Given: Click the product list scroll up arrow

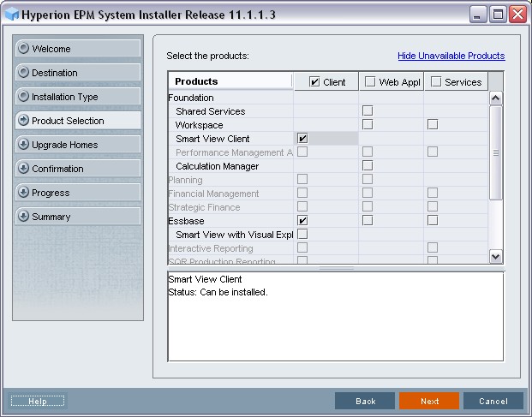Looking at the screenshot, I should [x=496, y=98].
